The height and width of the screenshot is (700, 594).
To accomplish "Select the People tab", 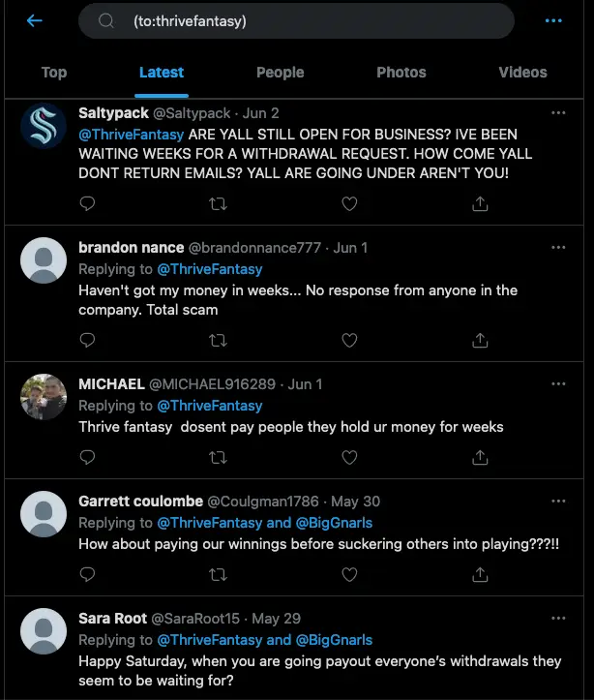I will tap(280, 73).
